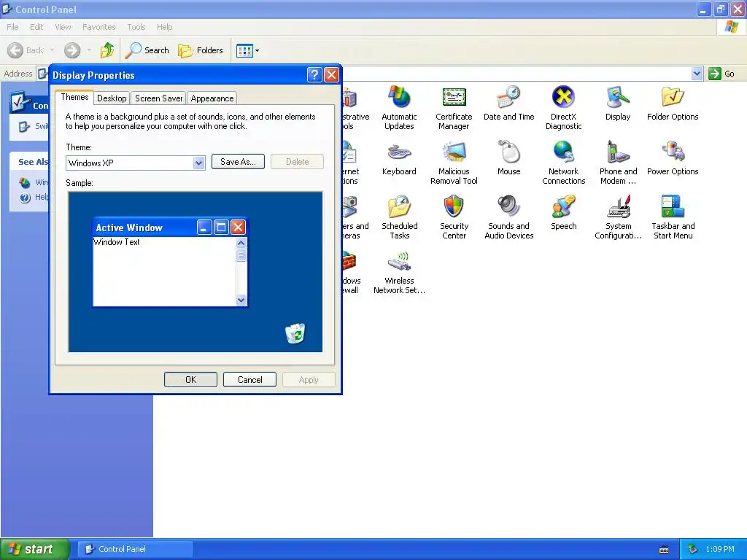Open the Help menu
747x560 pixels.
(164, 27)
